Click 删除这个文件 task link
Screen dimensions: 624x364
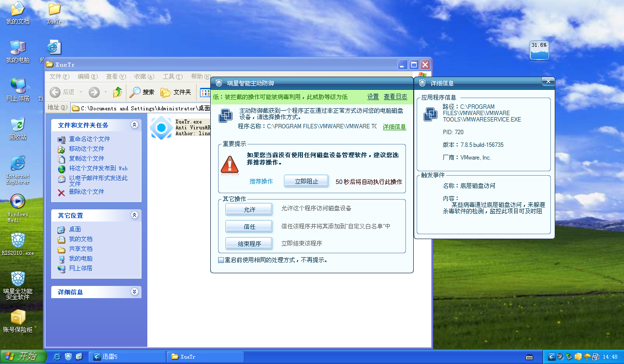[86, 192]
